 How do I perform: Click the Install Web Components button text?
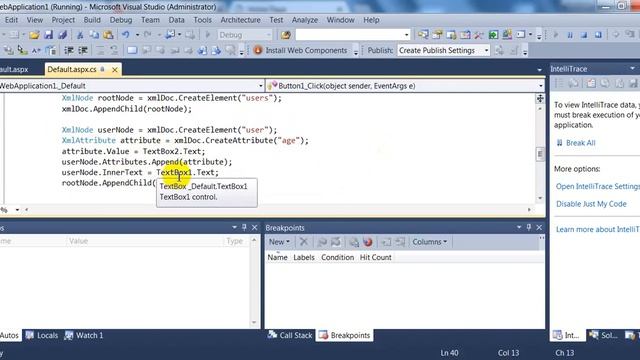[306, 50]
